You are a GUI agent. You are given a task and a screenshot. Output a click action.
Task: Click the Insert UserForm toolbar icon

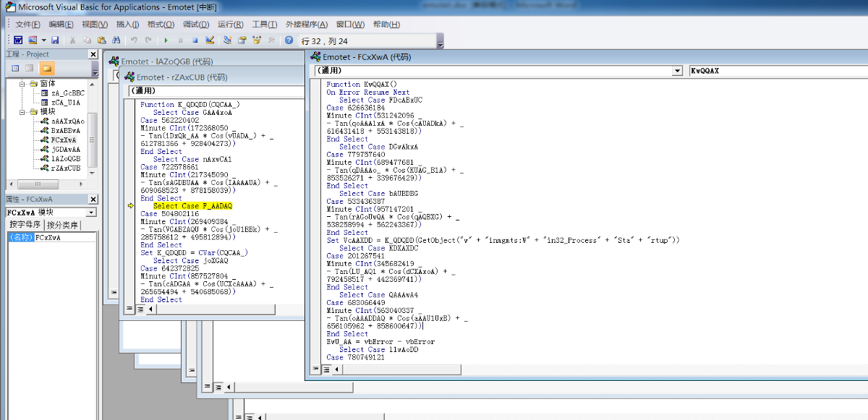tap(33, 40)
